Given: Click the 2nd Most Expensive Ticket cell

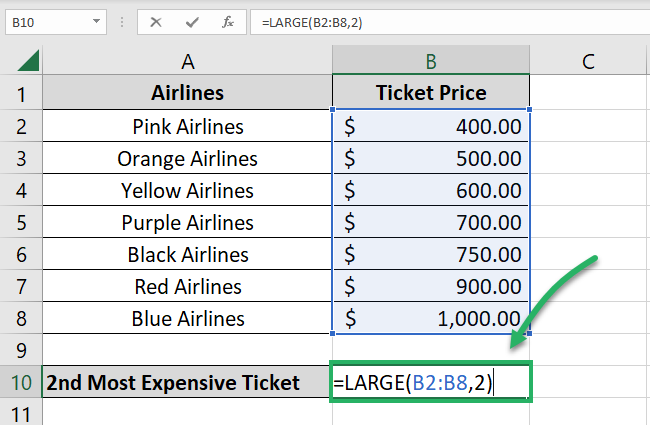Looking at the screenshot, I should pyautogui.click(x=188, y=383).
